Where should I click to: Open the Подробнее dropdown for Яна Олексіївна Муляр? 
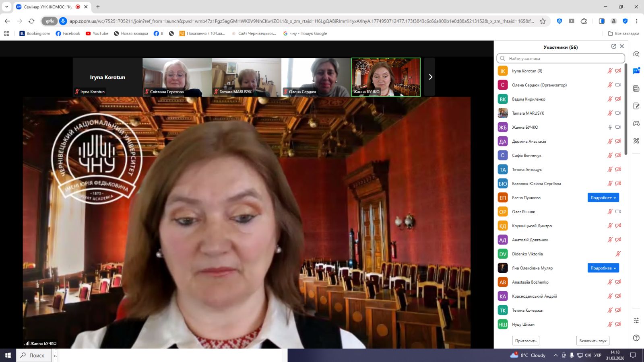pyautogui.click(x=603, y=268)
